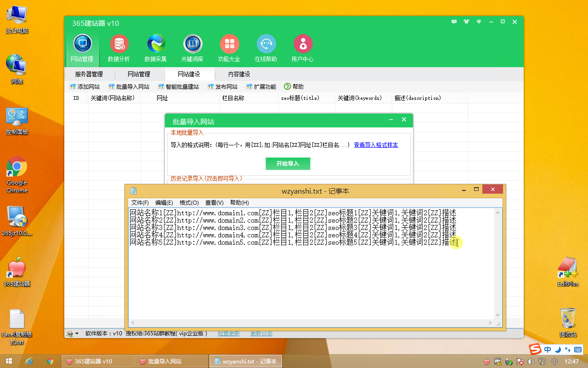
Task: Open 帮助 from the toolbar
Action: (x=294, y=86)
